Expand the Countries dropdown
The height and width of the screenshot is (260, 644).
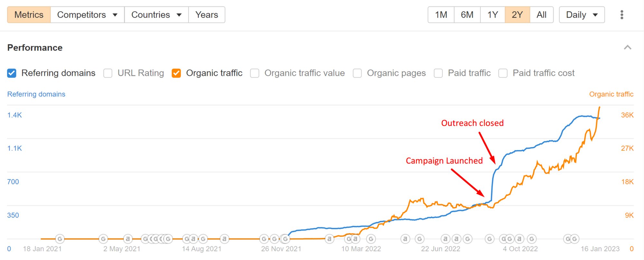(x=156, y=15)
